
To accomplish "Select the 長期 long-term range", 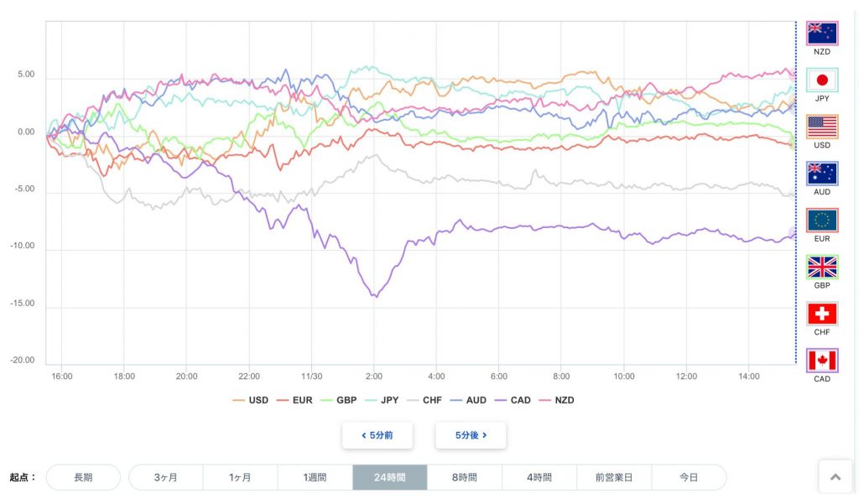I will pyautogui.click(x=83, y=477).
